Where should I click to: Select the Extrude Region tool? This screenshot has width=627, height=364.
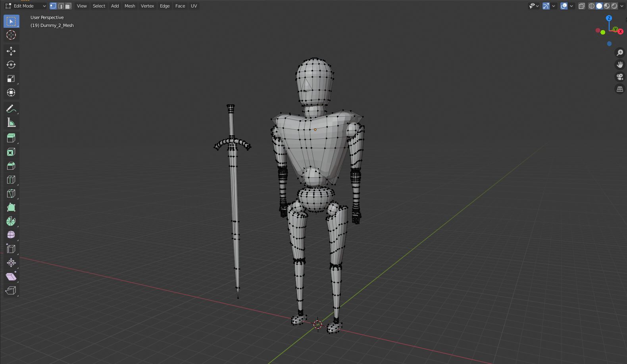(11, 138)
